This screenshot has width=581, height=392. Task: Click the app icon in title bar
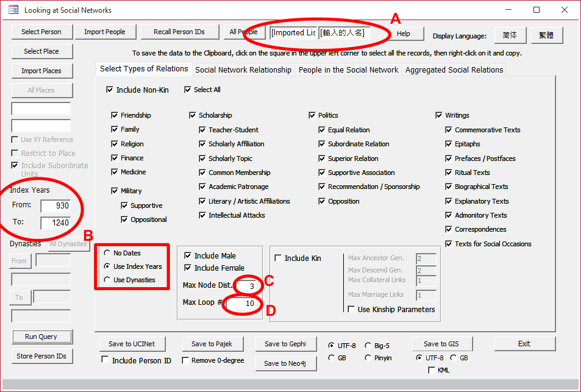[13, 10]
